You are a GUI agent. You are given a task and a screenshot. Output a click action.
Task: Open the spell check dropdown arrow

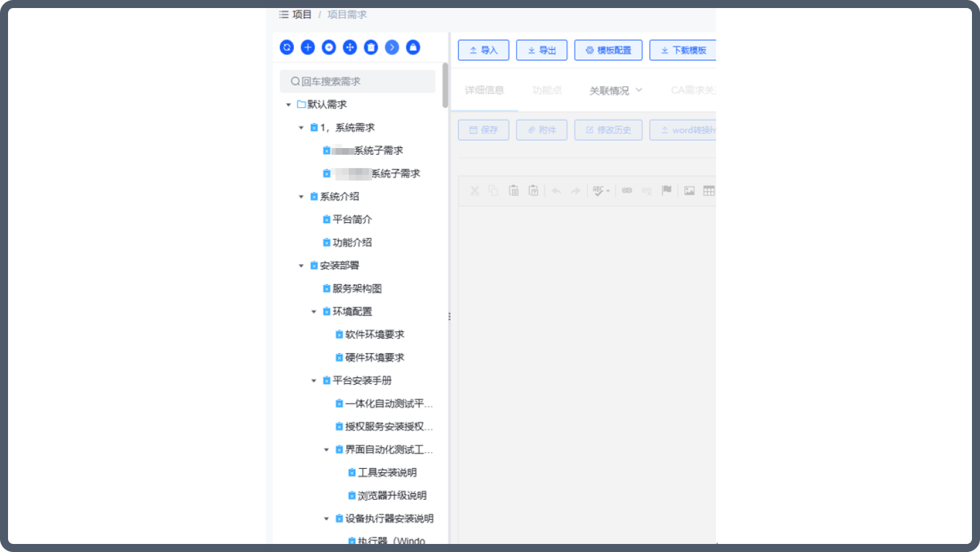click(608, 192)
